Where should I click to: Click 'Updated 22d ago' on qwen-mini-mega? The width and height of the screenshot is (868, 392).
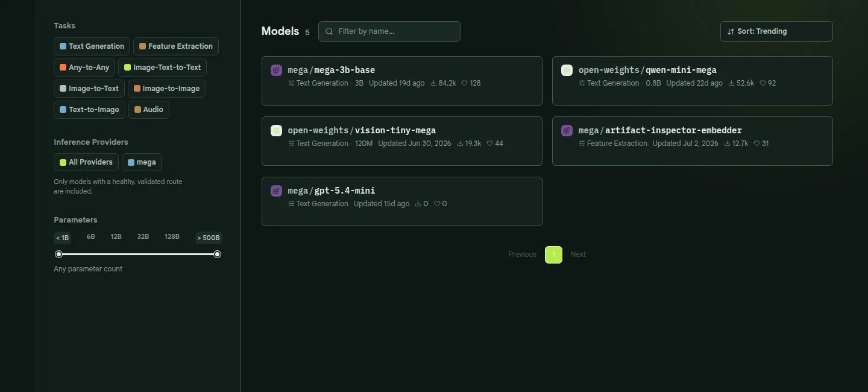tap(694, 83)
